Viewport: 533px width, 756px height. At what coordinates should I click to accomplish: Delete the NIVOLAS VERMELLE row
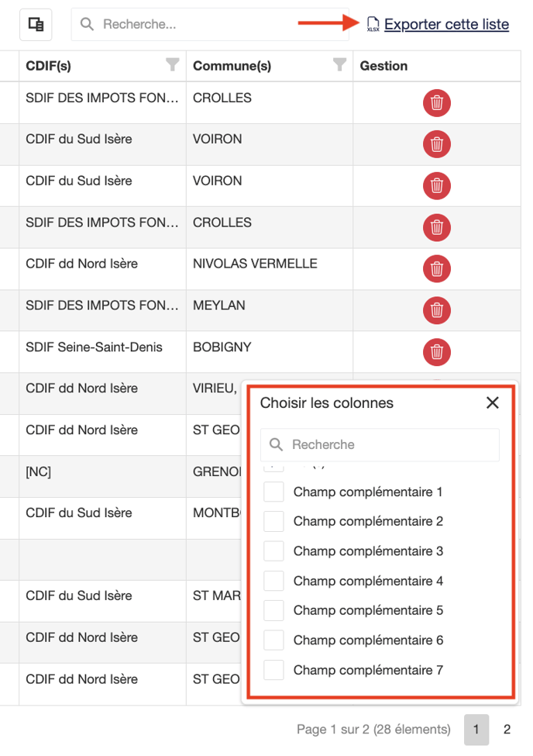pos(436,268)
